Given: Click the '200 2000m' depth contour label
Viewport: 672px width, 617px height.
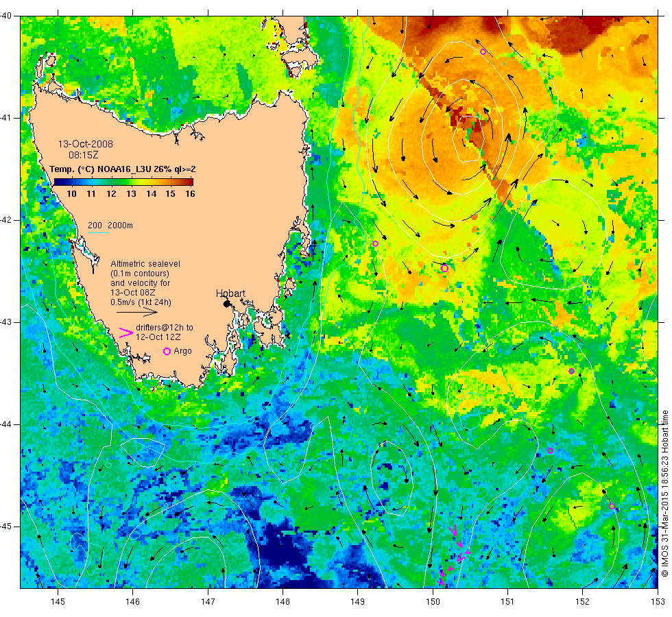Looking at the screenshot, I should [x=110, y=226].
